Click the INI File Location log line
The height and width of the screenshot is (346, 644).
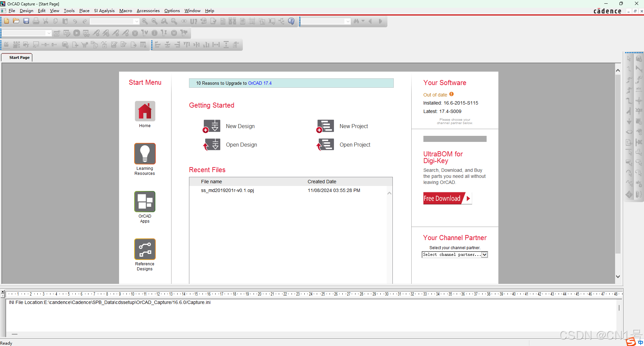[110, 302]
